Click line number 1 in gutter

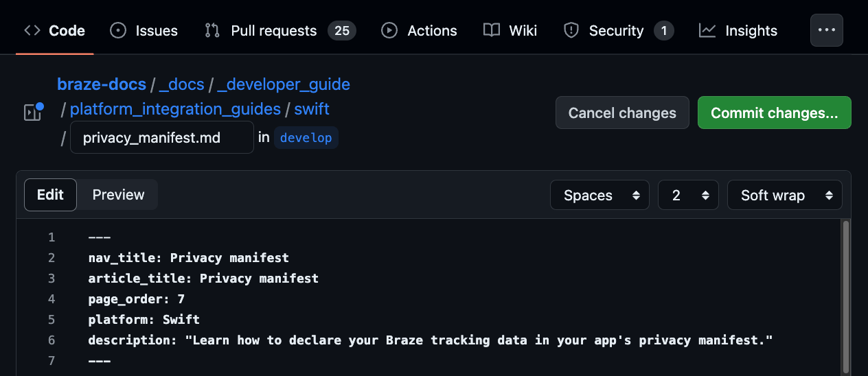(x=52, y=237)
